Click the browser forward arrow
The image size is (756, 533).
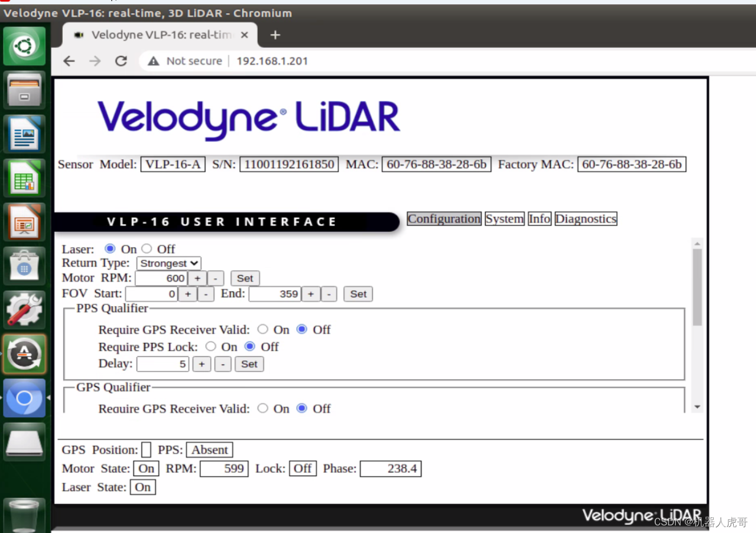point(95,61)
